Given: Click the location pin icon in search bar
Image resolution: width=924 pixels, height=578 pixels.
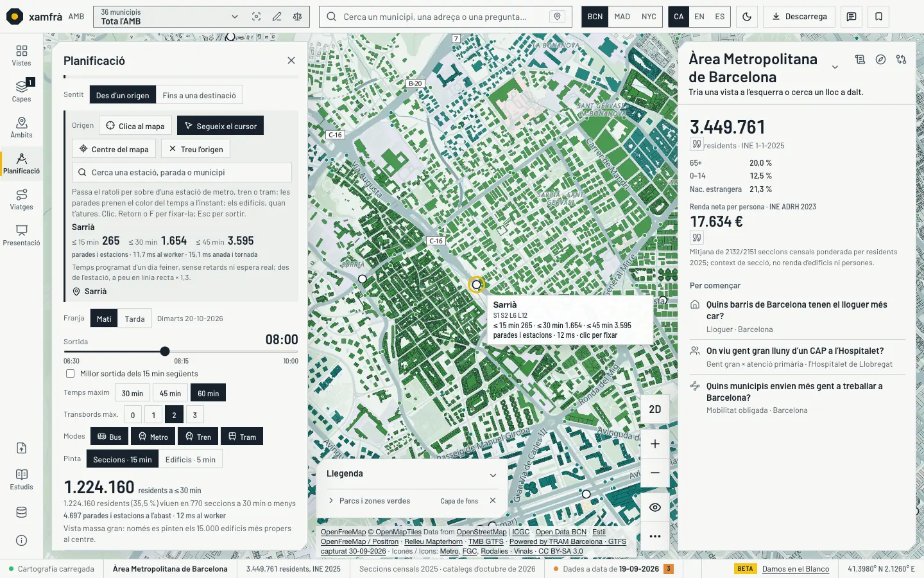Looking at the screenshot, I should tap(557, 17).
